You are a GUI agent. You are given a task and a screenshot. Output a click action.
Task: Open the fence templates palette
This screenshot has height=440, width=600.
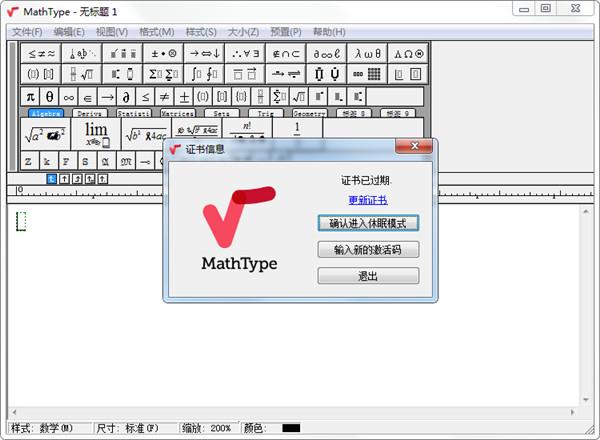(x=41, y=74)
